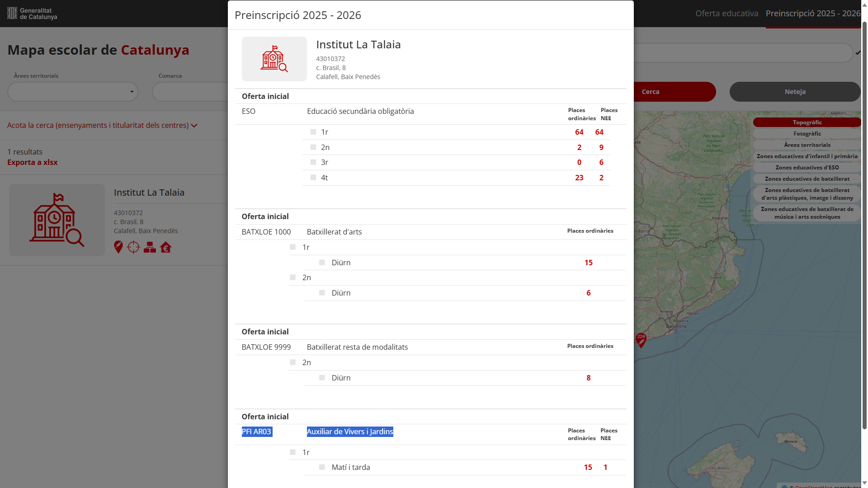Open the Àrees territorials dropdown
The width and height of the screenshot is (868, 488).
[x=73, y=92]
